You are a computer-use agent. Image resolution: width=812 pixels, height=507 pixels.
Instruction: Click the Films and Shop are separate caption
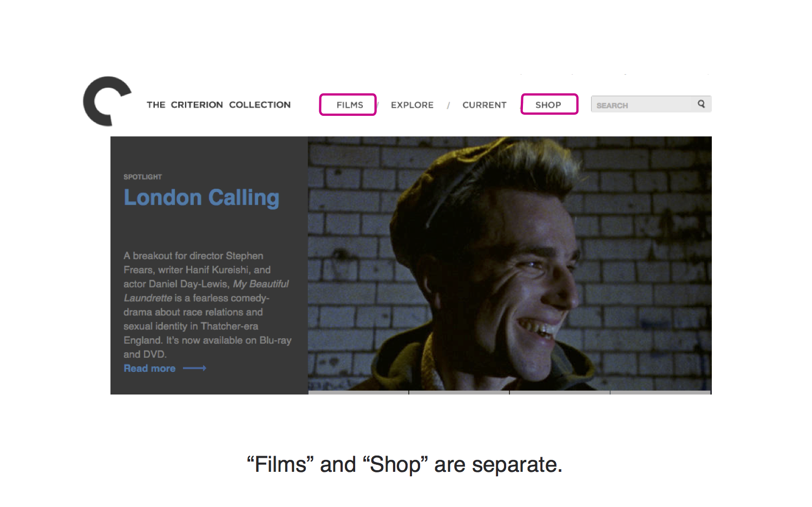405,465
